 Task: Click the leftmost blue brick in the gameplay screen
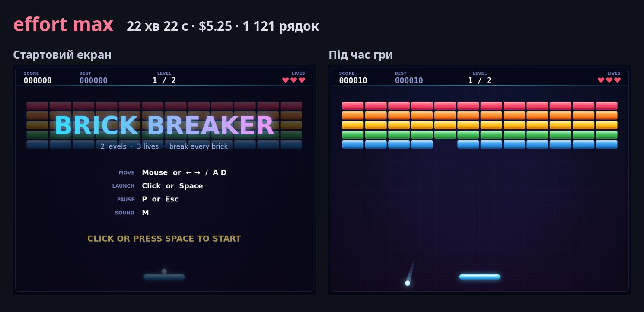pyautogui.click(x=353, y=144)
